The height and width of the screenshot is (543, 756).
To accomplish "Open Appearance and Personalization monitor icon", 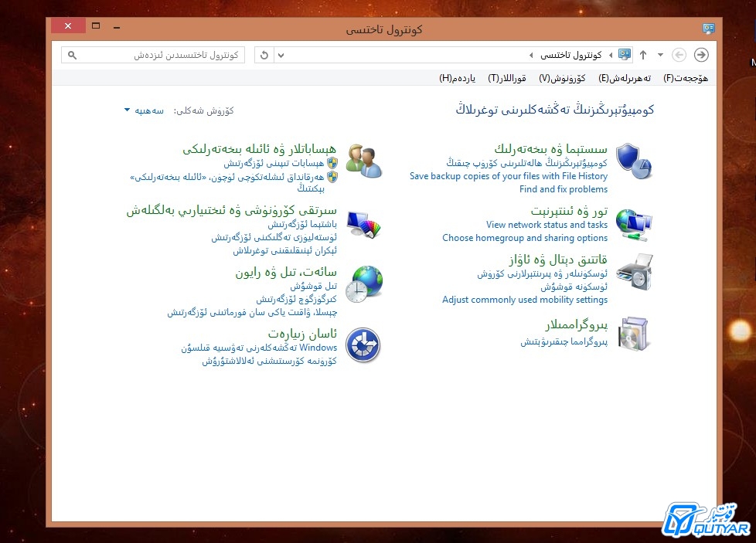I will [x=364, y=225].
